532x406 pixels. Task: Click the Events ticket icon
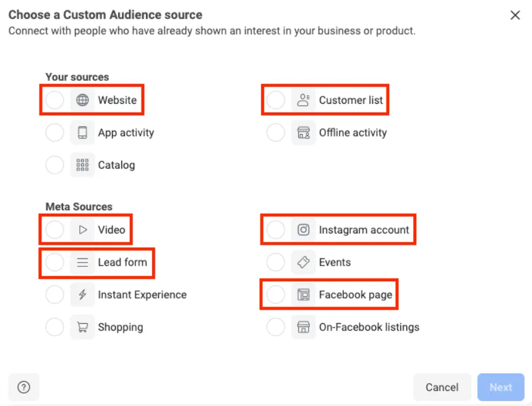pyautogui.click(x=303, y=262)
